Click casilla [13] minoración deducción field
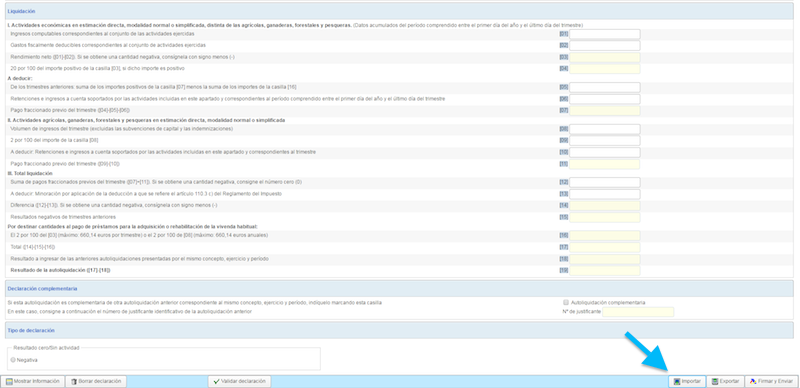The width and height of the screenshot is (800, 388). point(605,194)
